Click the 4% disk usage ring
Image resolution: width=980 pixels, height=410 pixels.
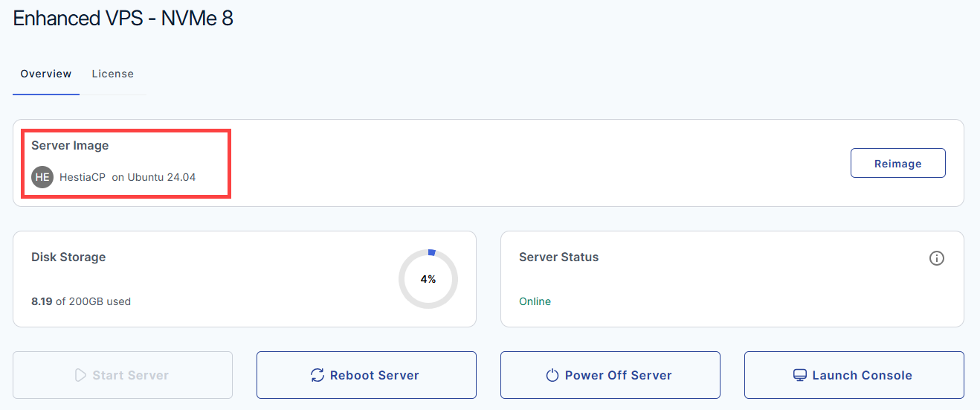click(428, 279)
